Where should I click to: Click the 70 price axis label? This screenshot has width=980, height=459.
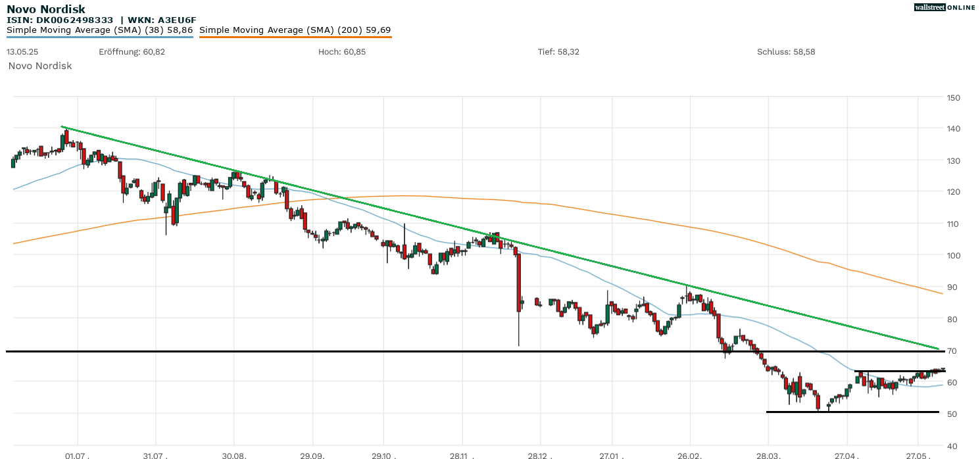click(951, 350)
